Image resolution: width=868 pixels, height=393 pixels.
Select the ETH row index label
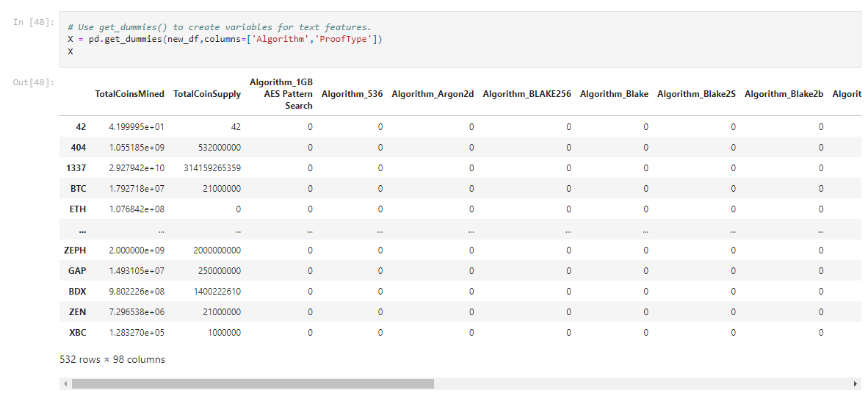(x=78, y=209)
